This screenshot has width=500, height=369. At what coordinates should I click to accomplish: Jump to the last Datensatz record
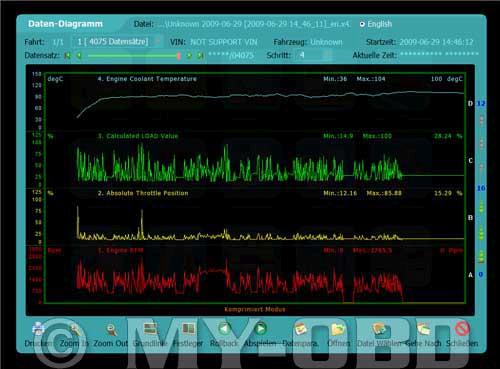click(200, 55)
